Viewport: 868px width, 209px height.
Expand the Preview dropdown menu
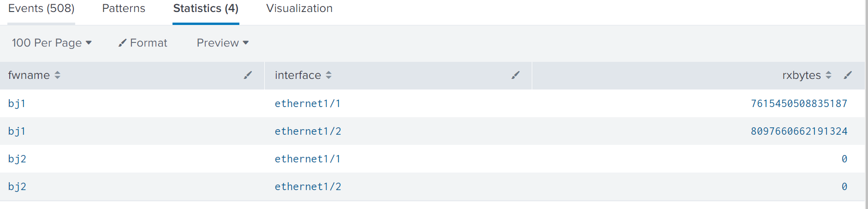pyautogui.click(x=222, y=43)
